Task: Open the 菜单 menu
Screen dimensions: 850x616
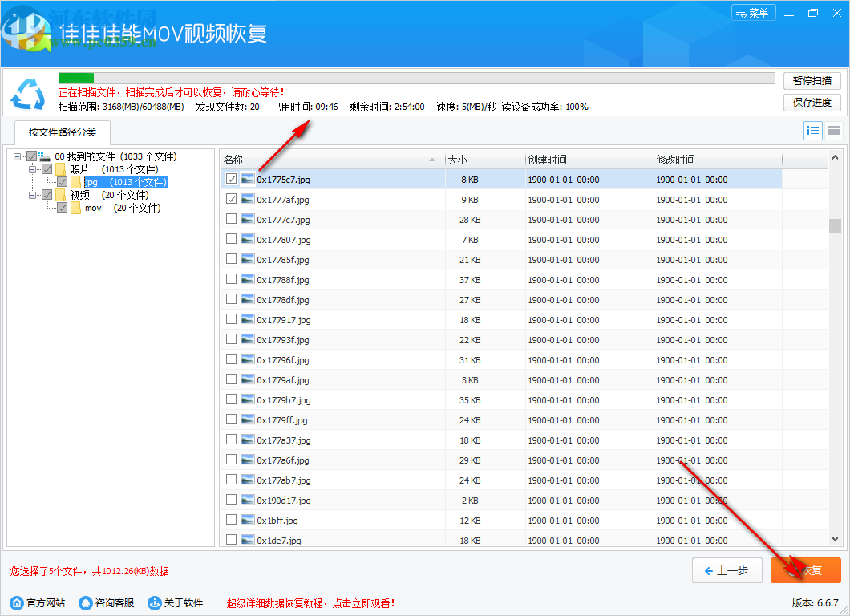Action: (753, 13)
